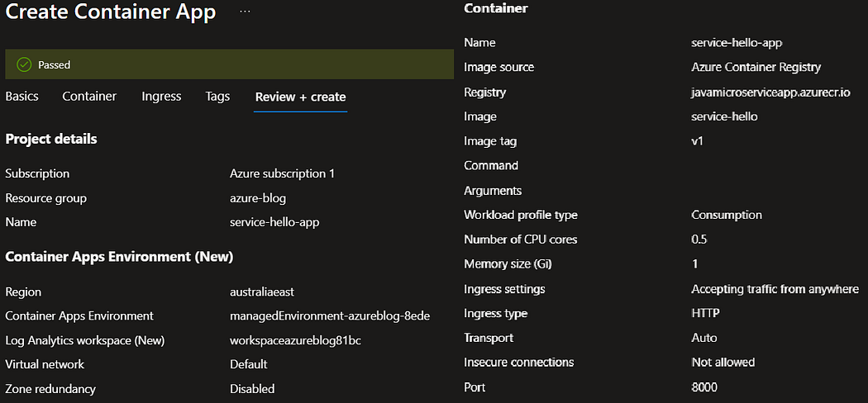
Task: Open the ellipsis menu beside Create Container App
Action: click(x=245, y=12)
